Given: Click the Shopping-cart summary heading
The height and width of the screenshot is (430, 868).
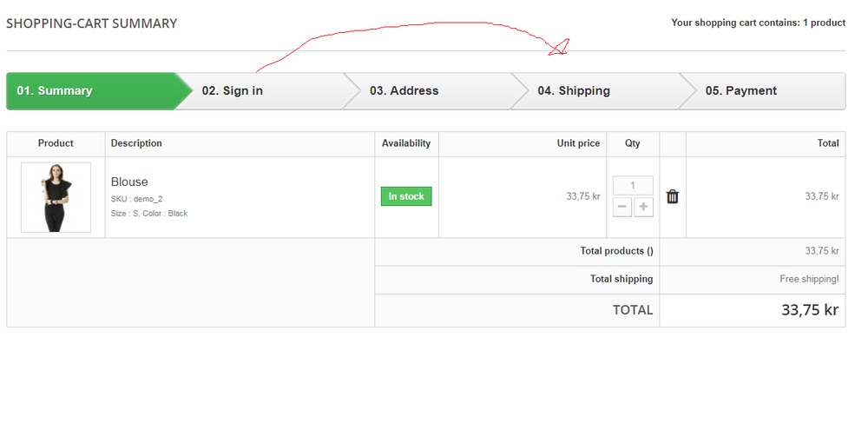Looking at the screenshot, I should pos(91,23).
